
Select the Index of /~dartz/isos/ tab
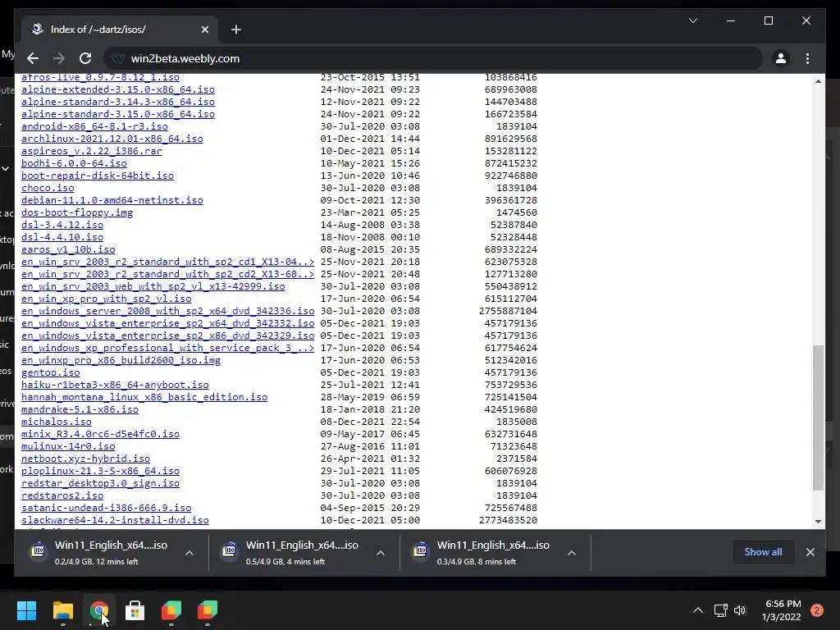point(119,30)
